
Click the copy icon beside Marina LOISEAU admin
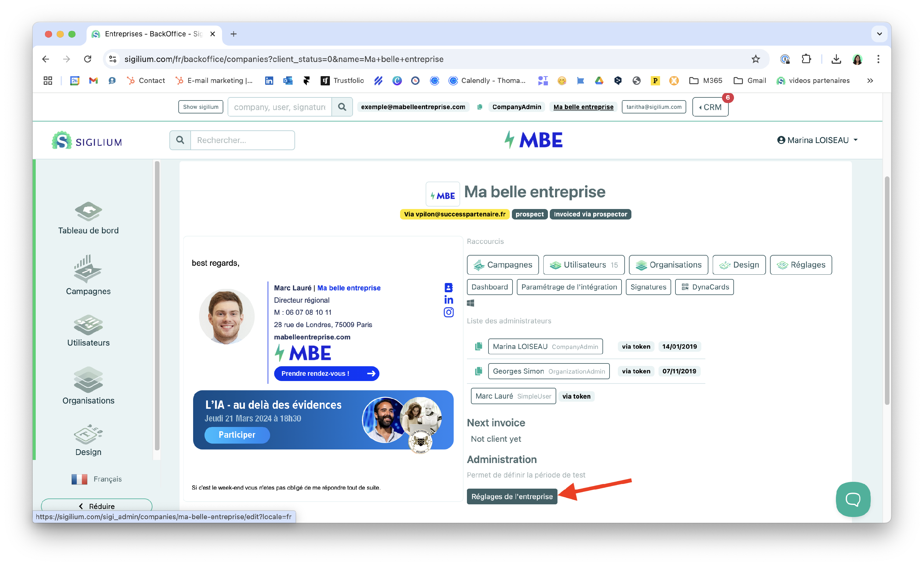point(479,347)
